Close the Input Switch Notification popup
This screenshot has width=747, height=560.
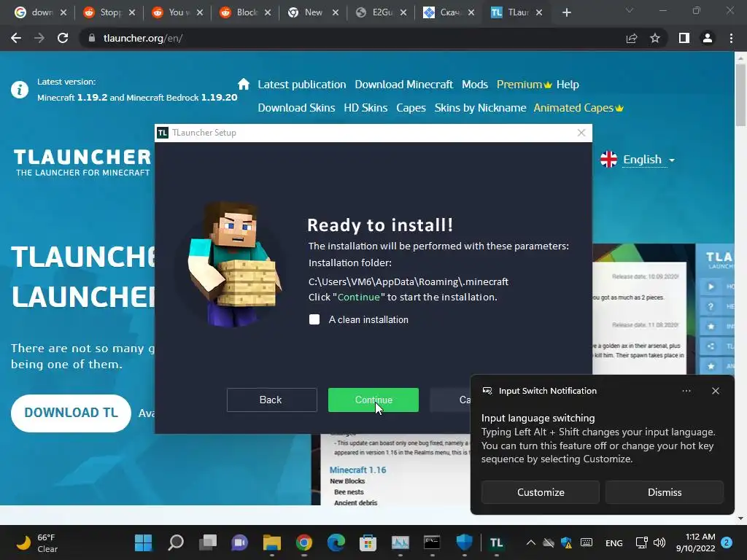click(x=715, y=391)
